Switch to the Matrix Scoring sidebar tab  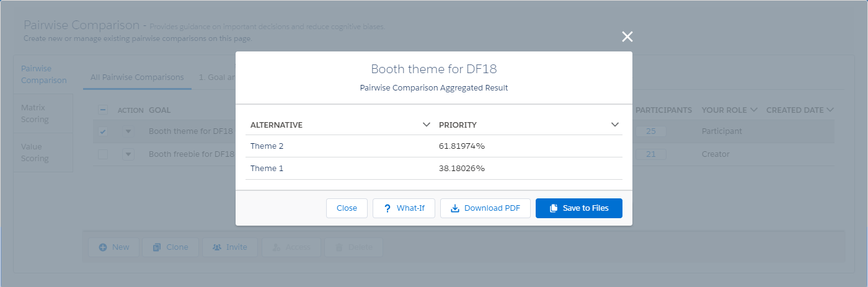(43, 113)
